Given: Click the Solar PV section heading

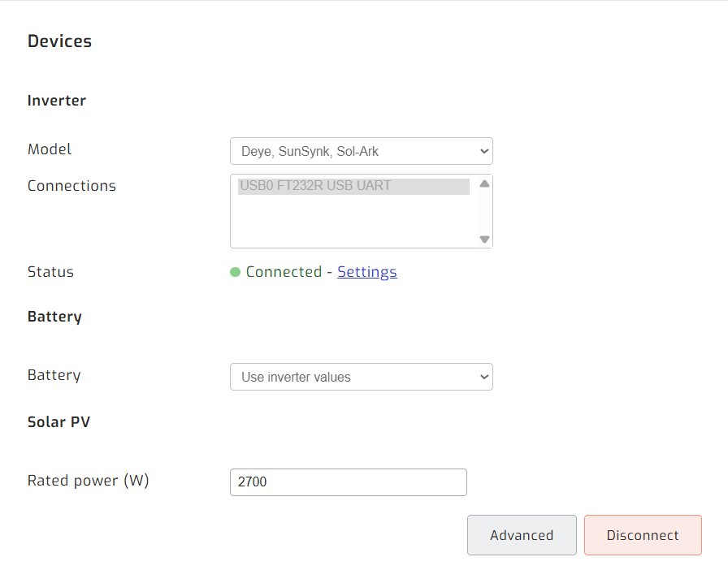Looking at the screenshot, I should click(58, 422).
